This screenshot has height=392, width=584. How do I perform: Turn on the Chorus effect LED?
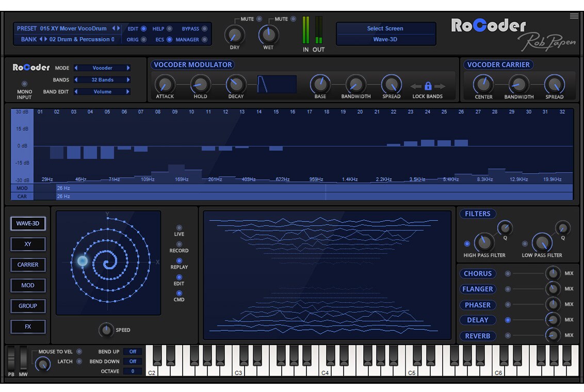coord(508,273)
